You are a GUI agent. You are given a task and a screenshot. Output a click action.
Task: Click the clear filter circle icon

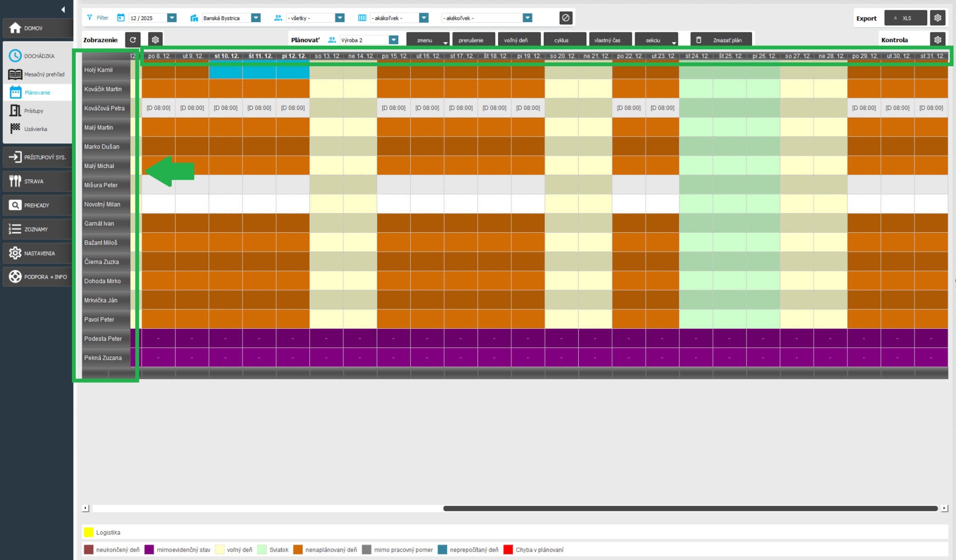pos(565,18)
